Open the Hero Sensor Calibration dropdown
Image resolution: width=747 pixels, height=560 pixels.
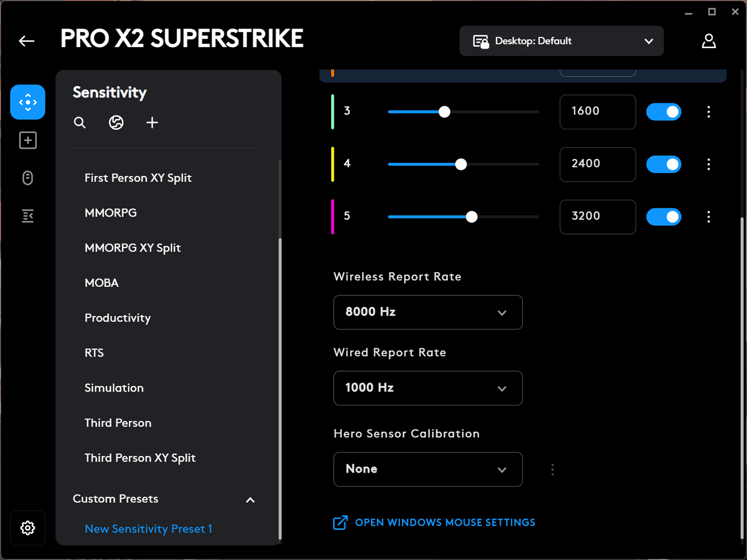428,469
